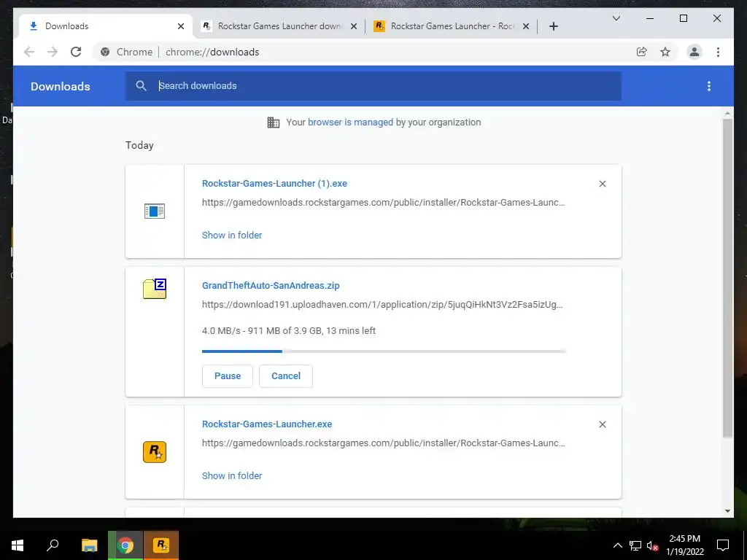Click the Rockstar-Games-Launcher.exe R* file icon
Screen dimensions: 747x560
155,452
